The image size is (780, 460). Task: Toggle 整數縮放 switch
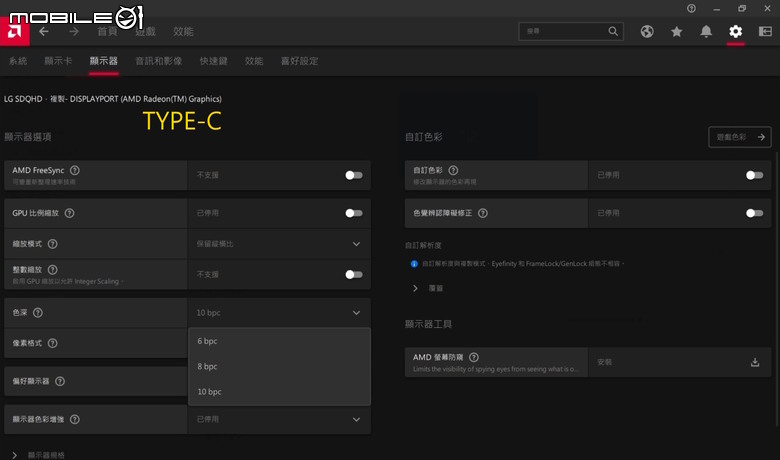coord(354,275)
